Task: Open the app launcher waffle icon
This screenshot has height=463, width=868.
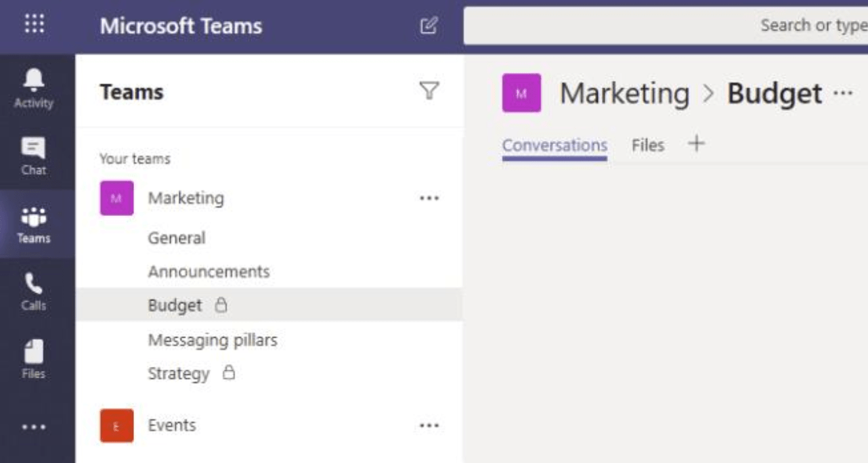Action: 35,25
